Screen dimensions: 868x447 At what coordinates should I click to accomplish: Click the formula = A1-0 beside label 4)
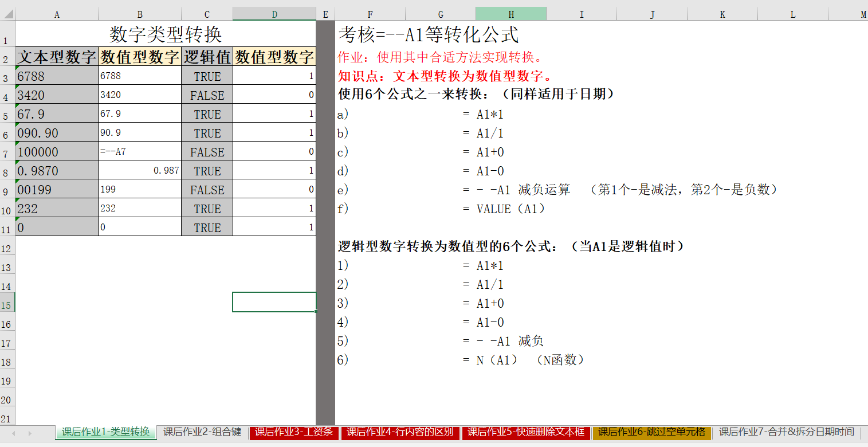(x=483, y=322)
